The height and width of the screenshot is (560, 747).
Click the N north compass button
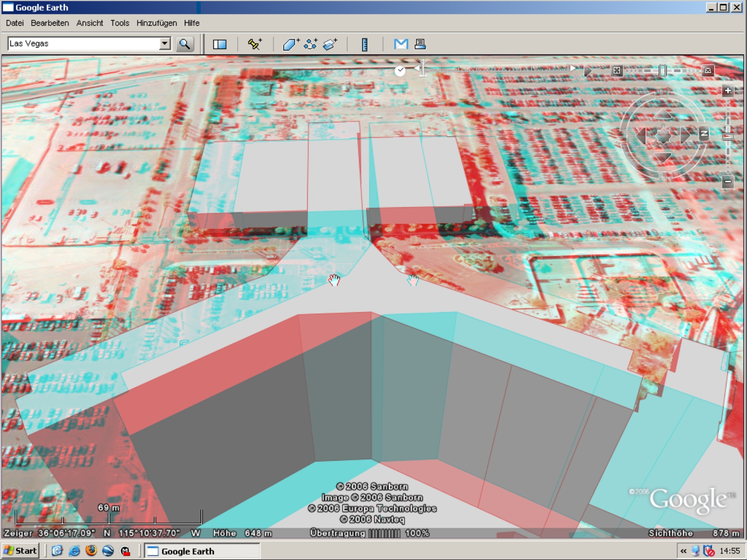click(x=704, y=134)
